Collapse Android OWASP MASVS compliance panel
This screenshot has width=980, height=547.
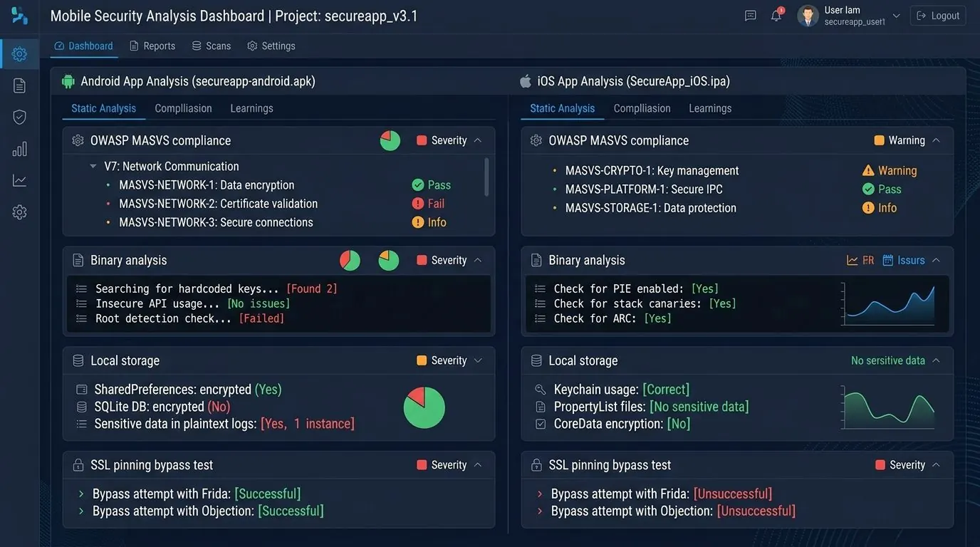478,140
